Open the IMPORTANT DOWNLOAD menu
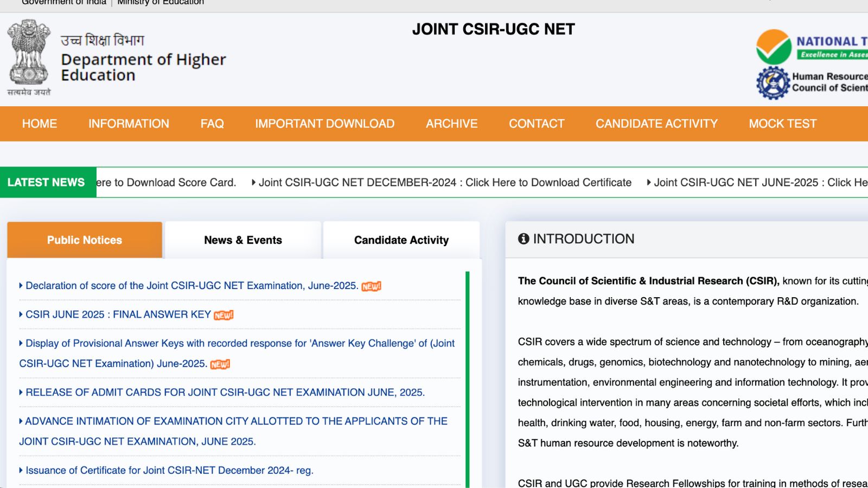 coord(324,124)
